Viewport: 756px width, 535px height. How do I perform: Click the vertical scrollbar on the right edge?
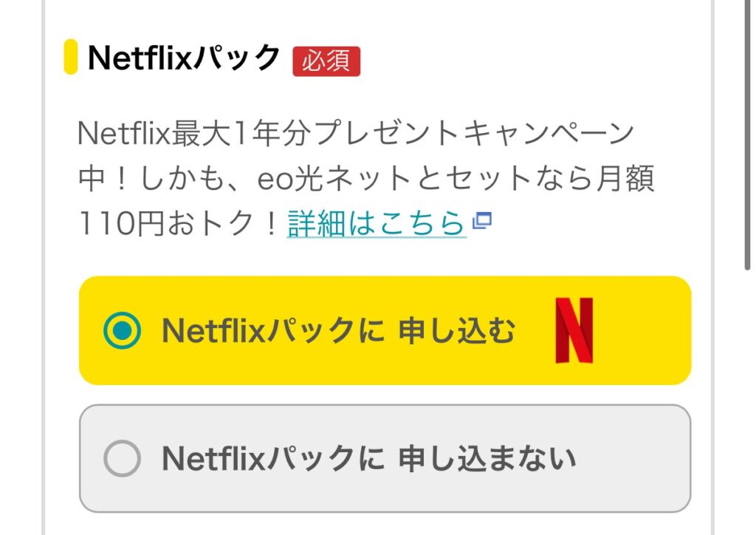coord(747,133)
